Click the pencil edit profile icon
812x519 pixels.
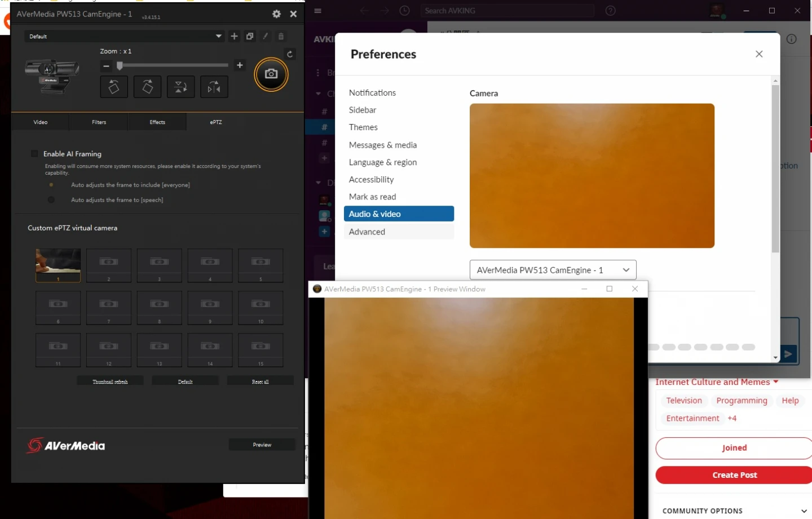(x=266, y=36)
